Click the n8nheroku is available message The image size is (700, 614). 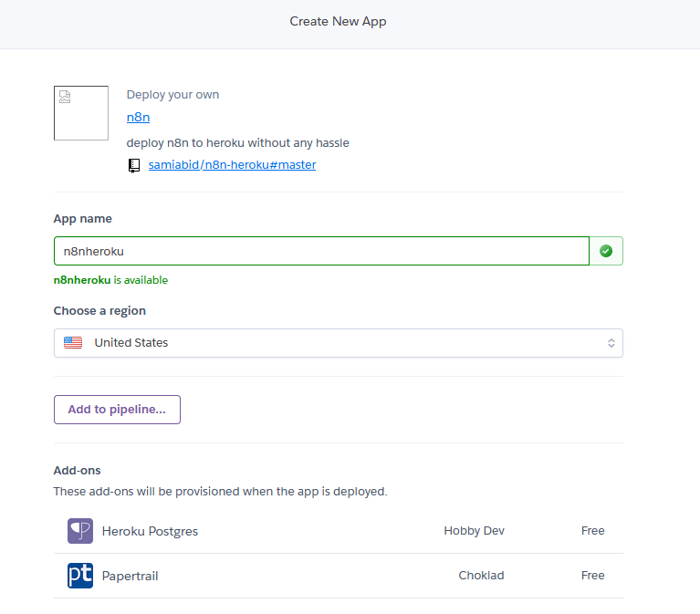point(110,280)
